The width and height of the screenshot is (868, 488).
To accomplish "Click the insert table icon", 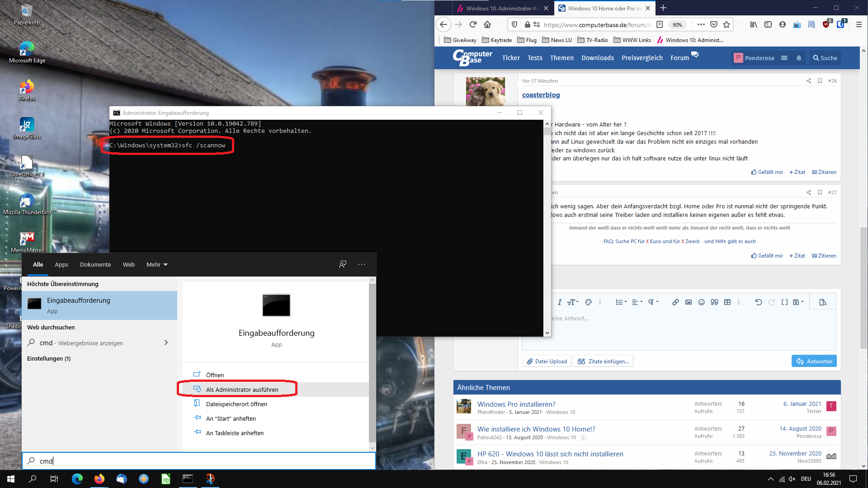I will tap(727, 302).
